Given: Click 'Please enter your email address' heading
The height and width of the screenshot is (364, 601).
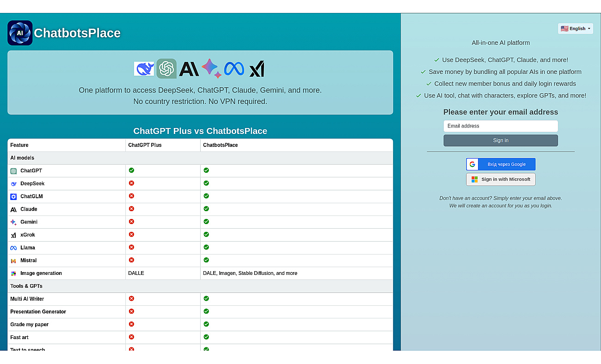Looking at the screenshot, I should (501, 112).
